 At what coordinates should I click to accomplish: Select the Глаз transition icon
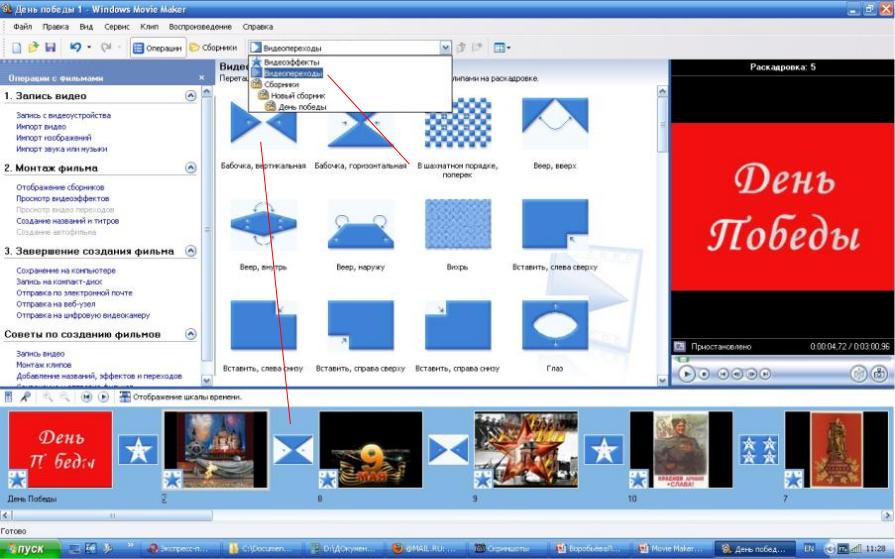[555, 325]
